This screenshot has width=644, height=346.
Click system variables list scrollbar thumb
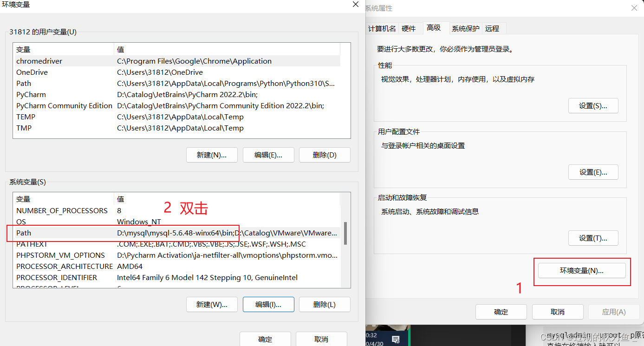coord(345,233)
